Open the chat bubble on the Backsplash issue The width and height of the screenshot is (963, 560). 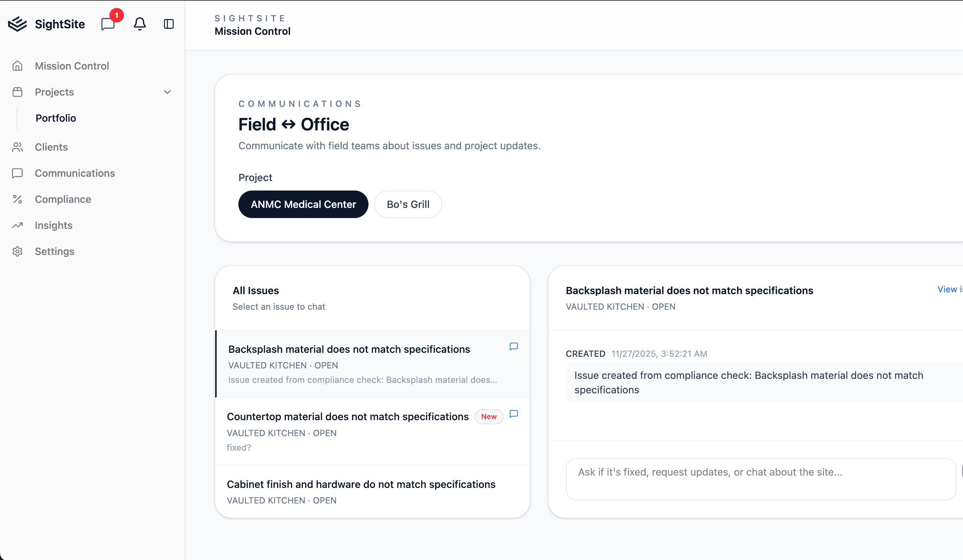pos(514,346)
